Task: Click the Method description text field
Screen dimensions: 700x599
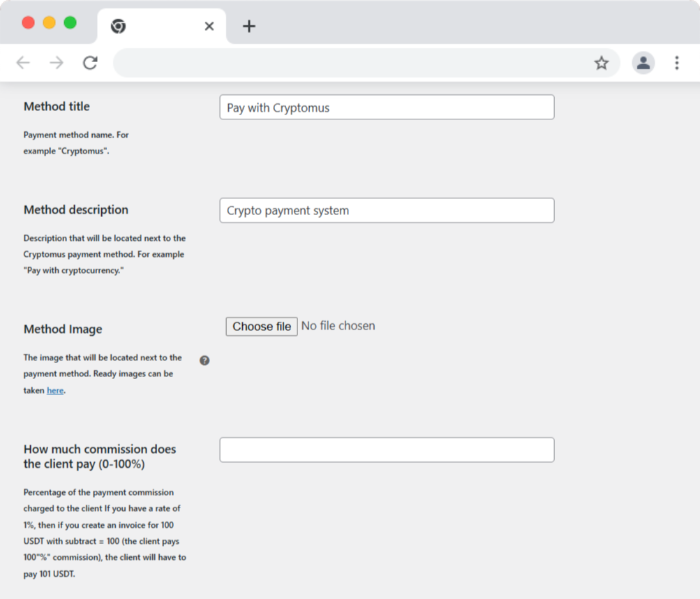Action: click(387, 211)
